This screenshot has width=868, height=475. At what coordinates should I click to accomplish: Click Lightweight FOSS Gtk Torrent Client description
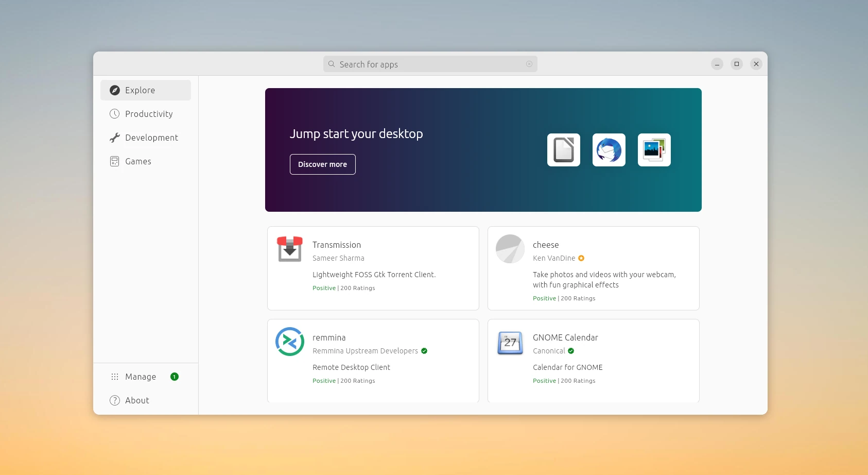374,275
